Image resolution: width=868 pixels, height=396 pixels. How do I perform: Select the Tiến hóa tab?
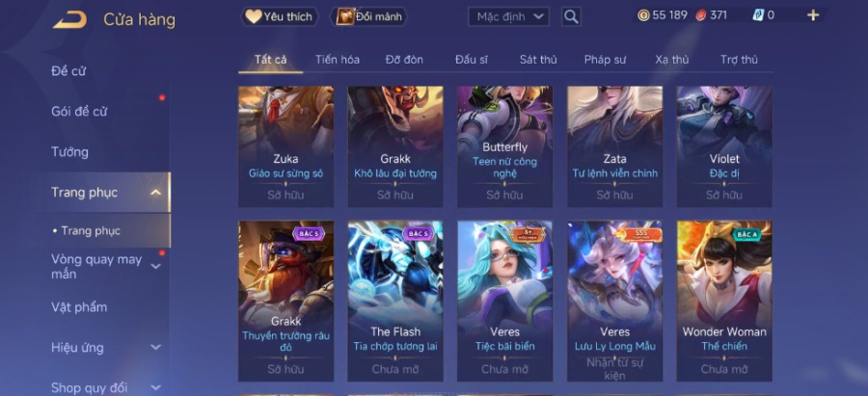(338, 60)
